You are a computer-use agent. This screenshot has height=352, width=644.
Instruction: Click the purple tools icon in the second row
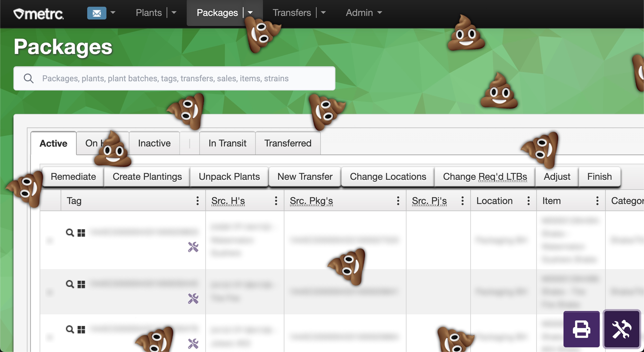tap(193, 298)
